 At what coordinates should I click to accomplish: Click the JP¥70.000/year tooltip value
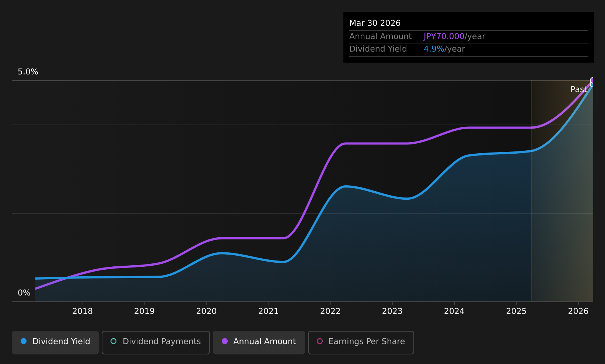[x=454, y=36]
